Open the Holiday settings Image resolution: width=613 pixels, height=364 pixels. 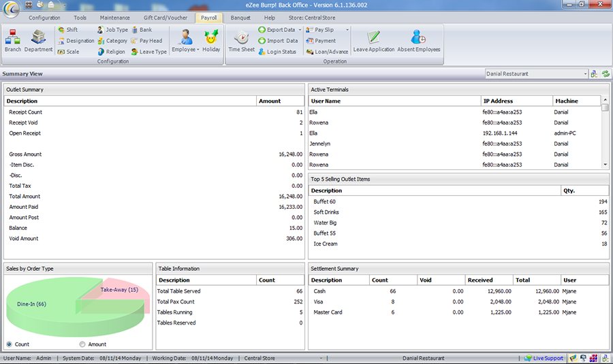pos(211,39)
